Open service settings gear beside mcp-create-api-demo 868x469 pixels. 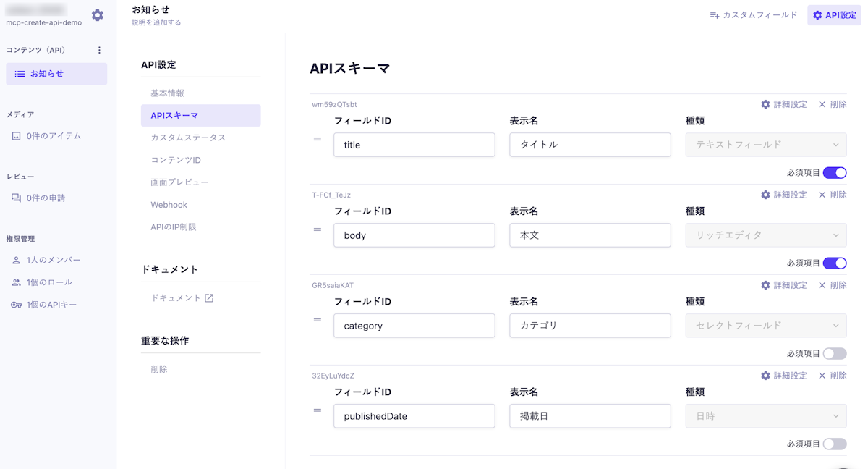[98, 15]
